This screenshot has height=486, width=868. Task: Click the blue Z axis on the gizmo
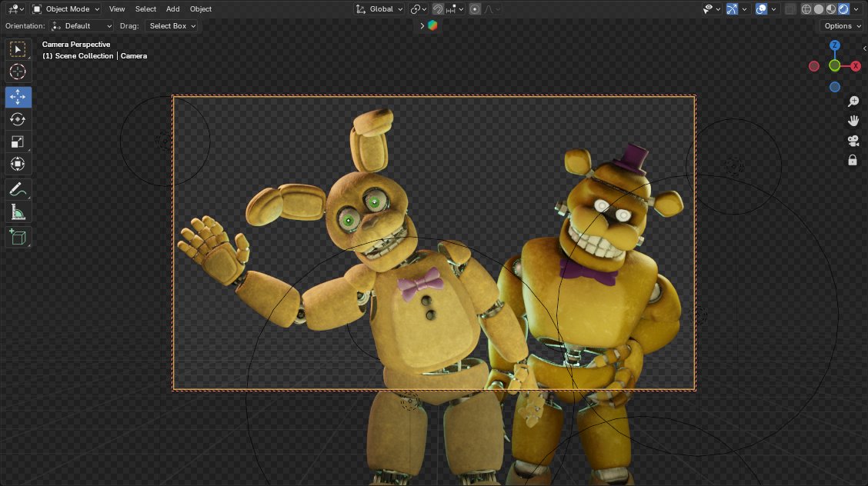pyautogui.click(x=835, y=45)
